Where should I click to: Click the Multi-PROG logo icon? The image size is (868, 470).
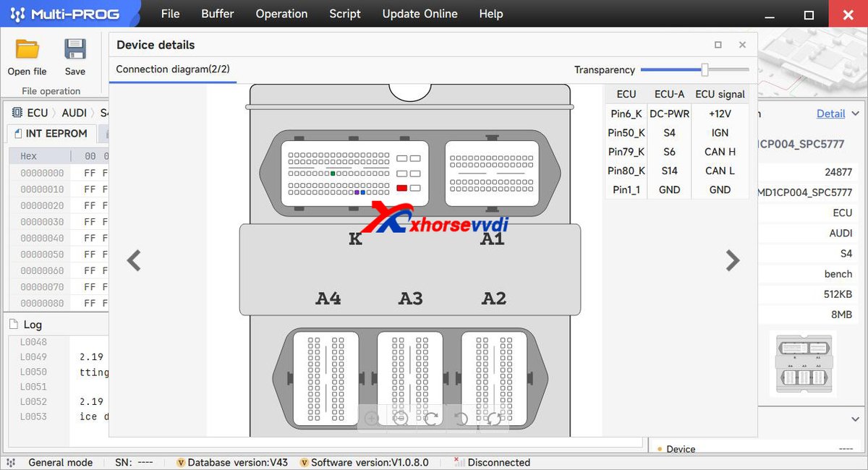(x=19, y=14)
